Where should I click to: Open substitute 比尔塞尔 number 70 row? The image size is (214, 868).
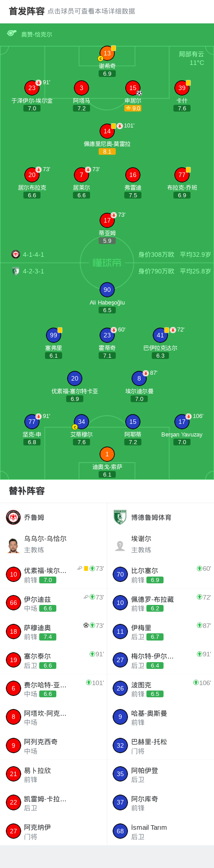(x=160, y=574)
